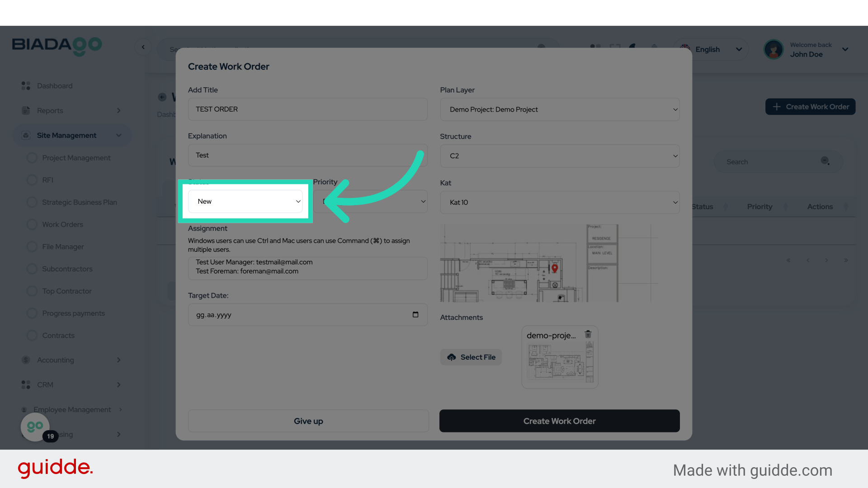Click the red location pin on plan
The image size is (868, 488).
tap(555, 268)
